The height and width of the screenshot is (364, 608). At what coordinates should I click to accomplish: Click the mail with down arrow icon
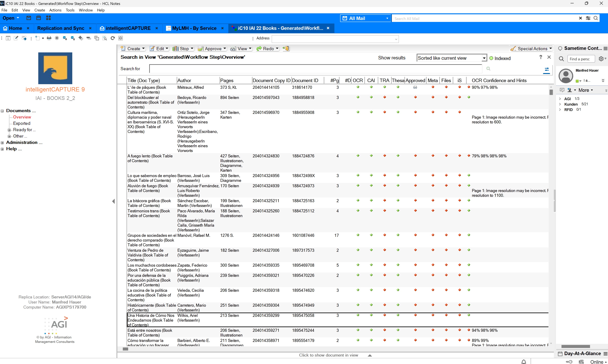[x=65, y=38]
